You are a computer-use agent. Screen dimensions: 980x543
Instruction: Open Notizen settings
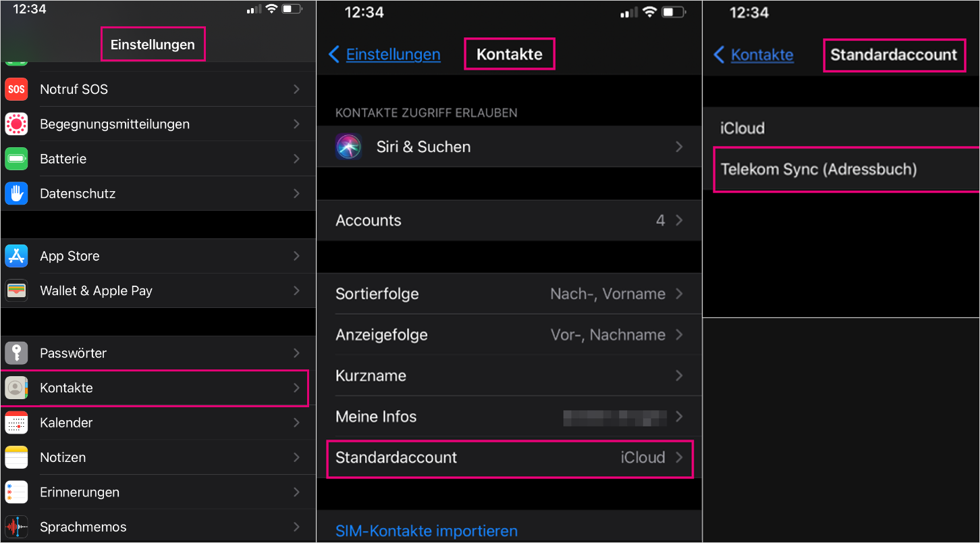[158, 457]
